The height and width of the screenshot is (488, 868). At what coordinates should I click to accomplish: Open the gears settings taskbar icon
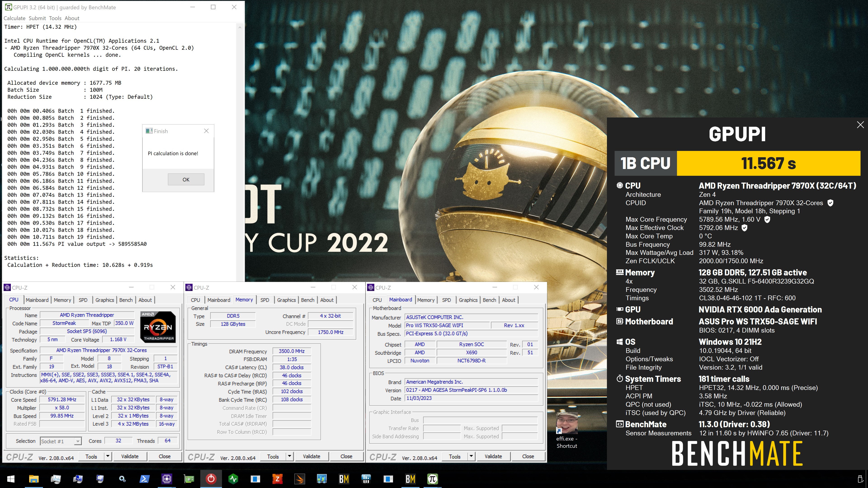point(122,479)
